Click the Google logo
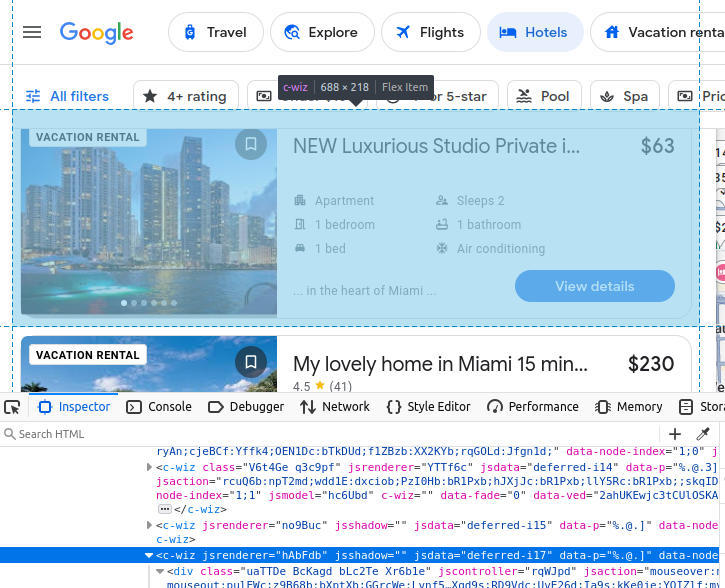 [x=97, y=32]
